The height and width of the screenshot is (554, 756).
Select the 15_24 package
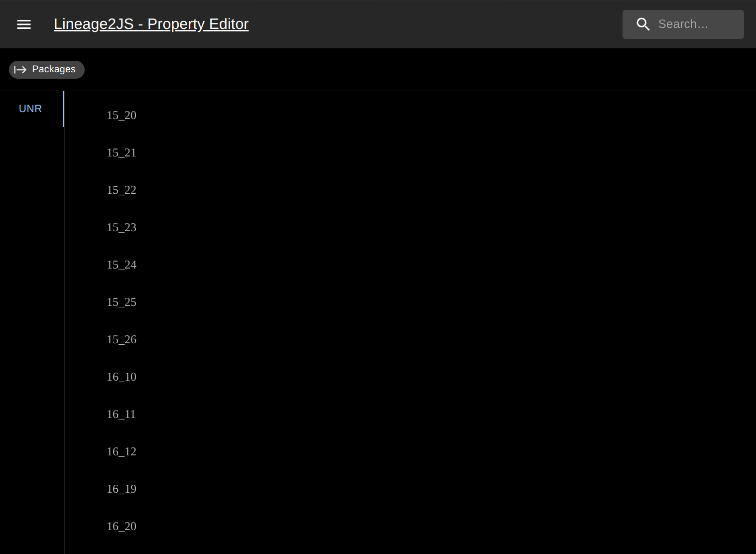pos(122,265)
